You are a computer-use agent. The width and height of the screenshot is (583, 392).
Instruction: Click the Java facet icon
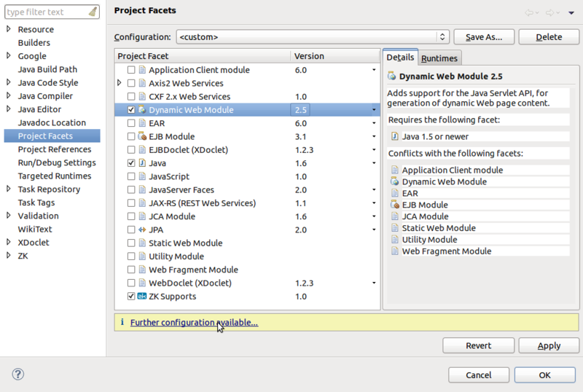point(142,163)
